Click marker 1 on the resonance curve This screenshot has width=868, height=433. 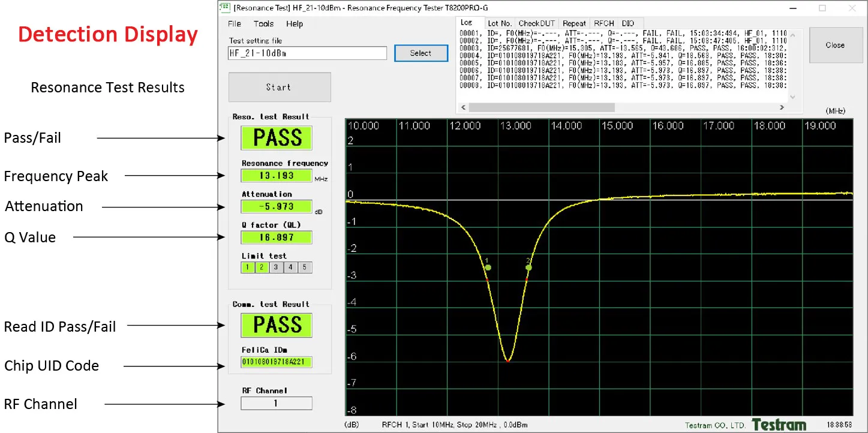point(488,267)
